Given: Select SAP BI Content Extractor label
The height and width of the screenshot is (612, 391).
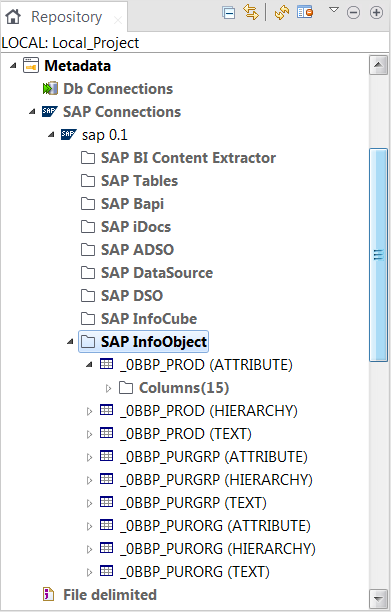Looking at the screenshot, I should [x=188, y=158].
